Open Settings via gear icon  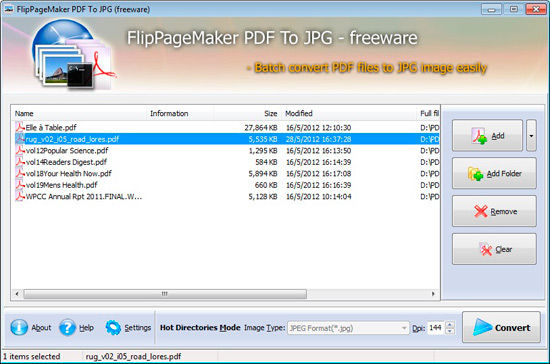113,328
